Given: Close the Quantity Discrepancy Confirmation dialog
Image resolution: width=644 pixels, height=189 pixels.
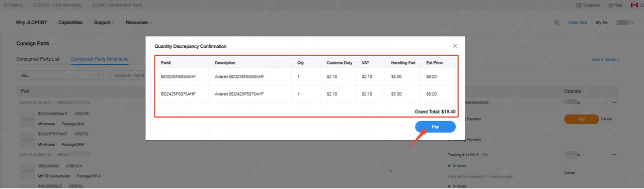Looking at the screenshot, I should pos(455,46).
